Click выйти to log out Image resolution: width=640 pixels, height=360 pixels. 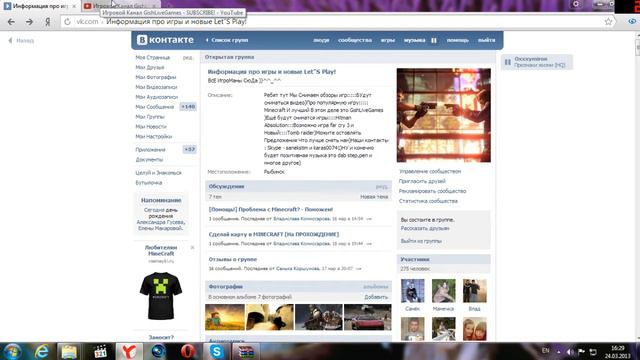(x=486, y=40)
